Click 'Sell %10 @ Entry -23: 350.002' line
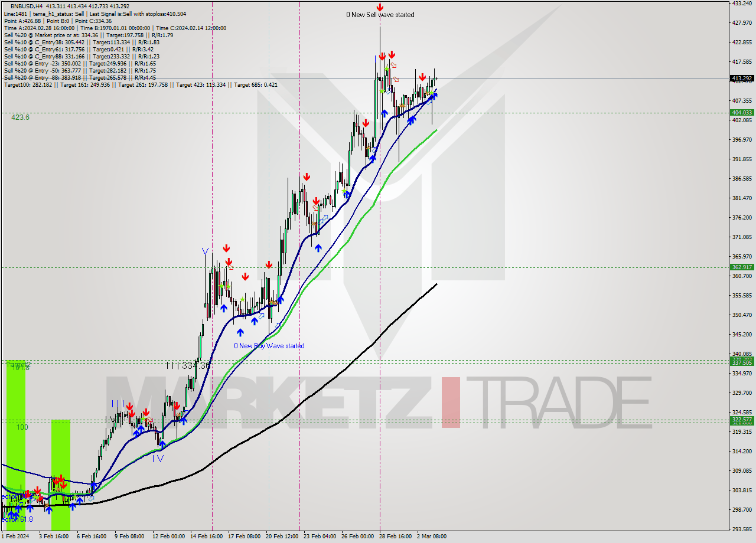This screenshot has height=543, width=756. [x=80, y=63]
